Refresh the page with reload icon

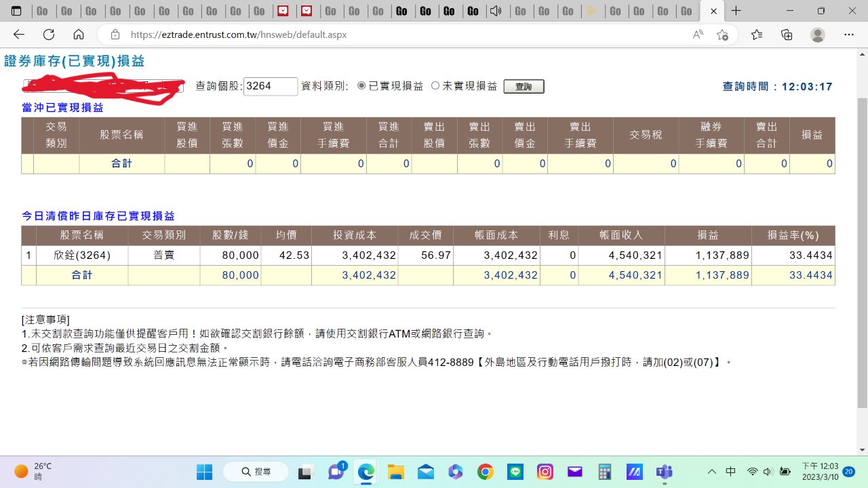tap(49, 35)
